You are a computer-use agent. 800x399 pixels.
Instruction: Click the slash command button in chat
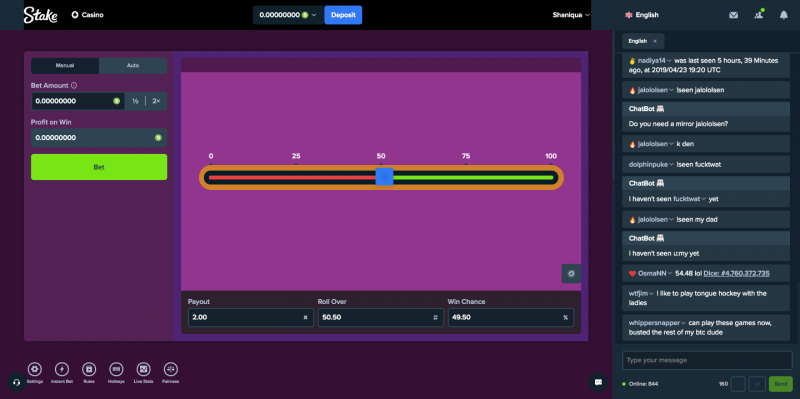coord(738,384)
